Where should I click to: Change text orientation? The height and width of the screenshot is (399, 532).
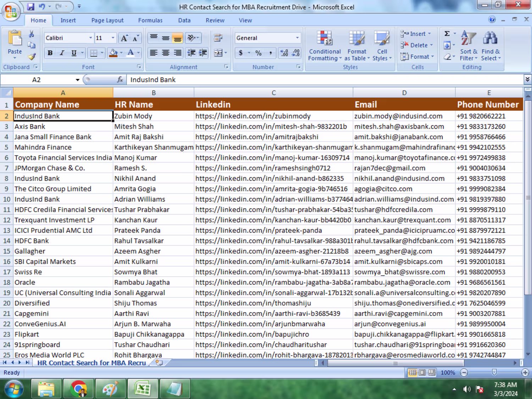coord(192,38)
